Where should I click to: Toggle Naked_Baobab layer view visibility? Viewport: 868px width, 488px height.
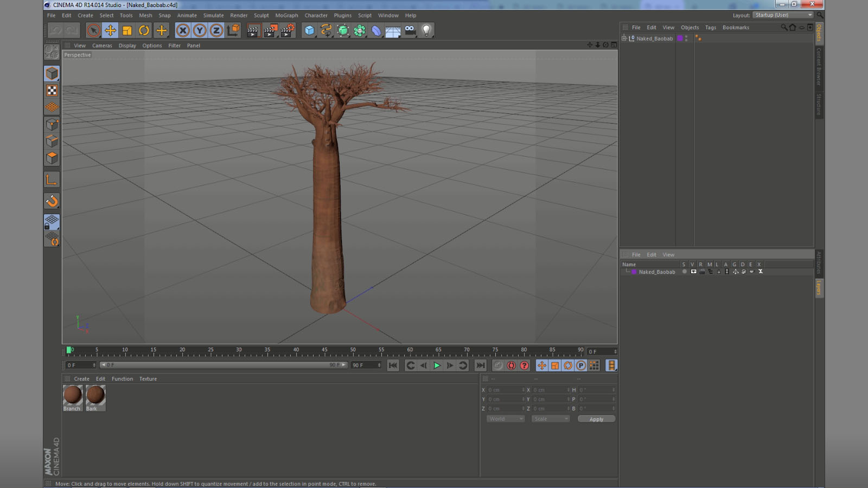pos(693,272)
